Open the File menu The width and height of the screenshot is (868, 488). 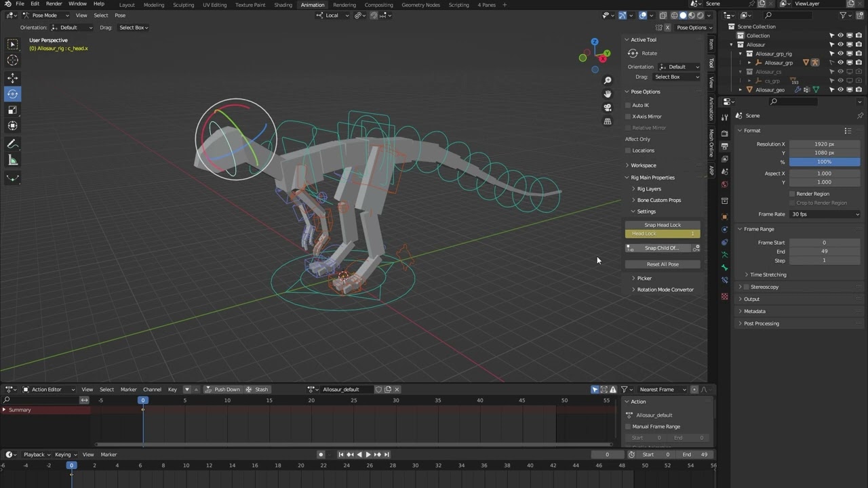tap(20, 4)
